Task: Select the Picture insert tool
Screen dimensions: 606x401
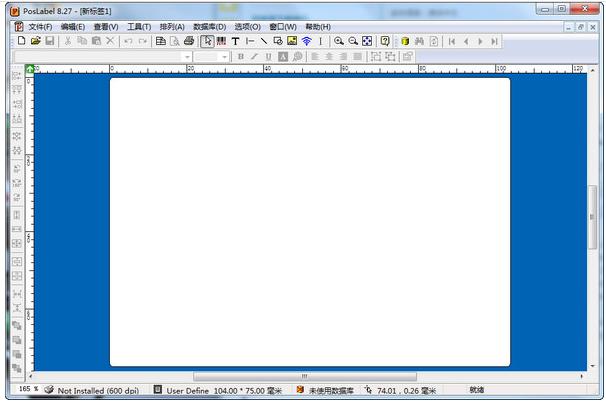Action: point(292,41)
